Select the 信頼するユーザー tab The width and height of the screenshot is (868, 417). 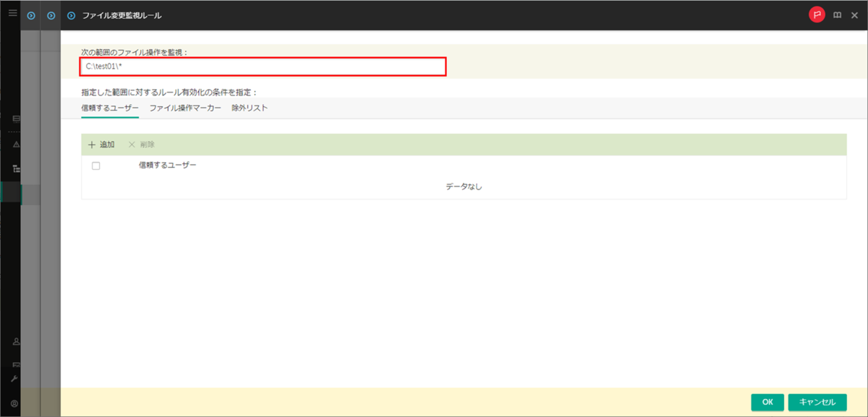pos(109,108)
